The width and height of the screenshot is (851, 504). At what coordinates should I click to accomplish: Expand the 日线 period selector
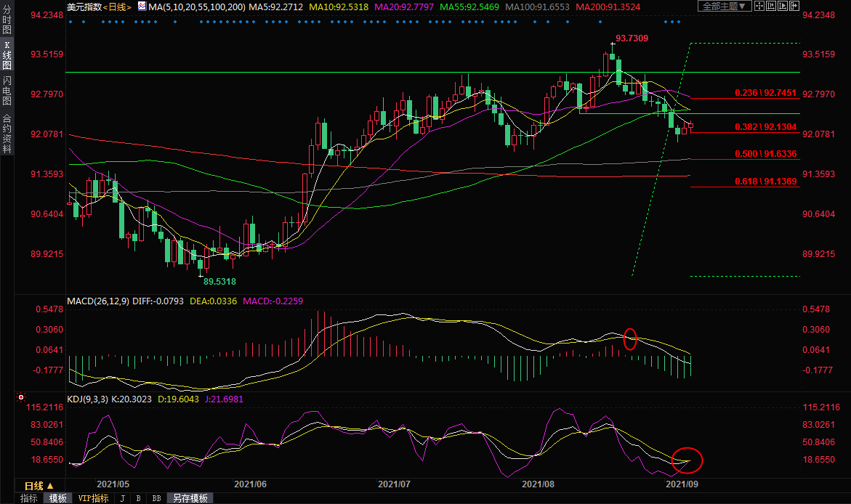tap(38, 485)
